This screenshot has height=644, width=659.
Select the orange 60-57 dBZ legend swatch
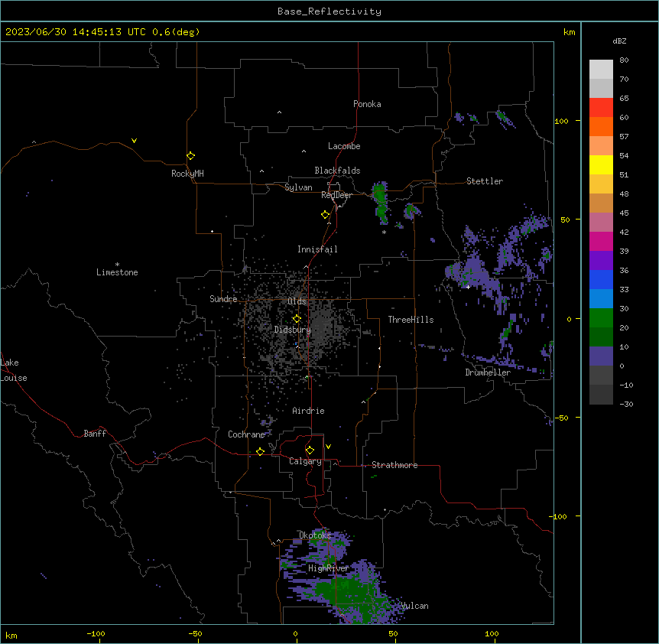pyautogui.click(x=601, y=126)
